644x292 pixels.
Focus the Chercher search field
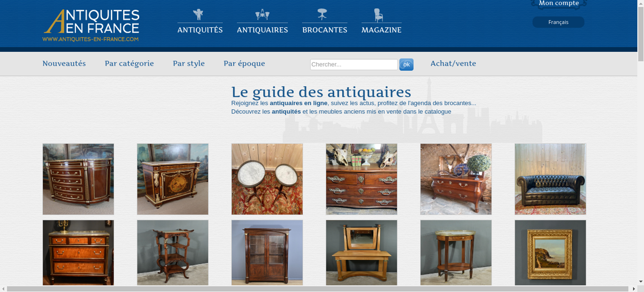(x=354, y=64)
